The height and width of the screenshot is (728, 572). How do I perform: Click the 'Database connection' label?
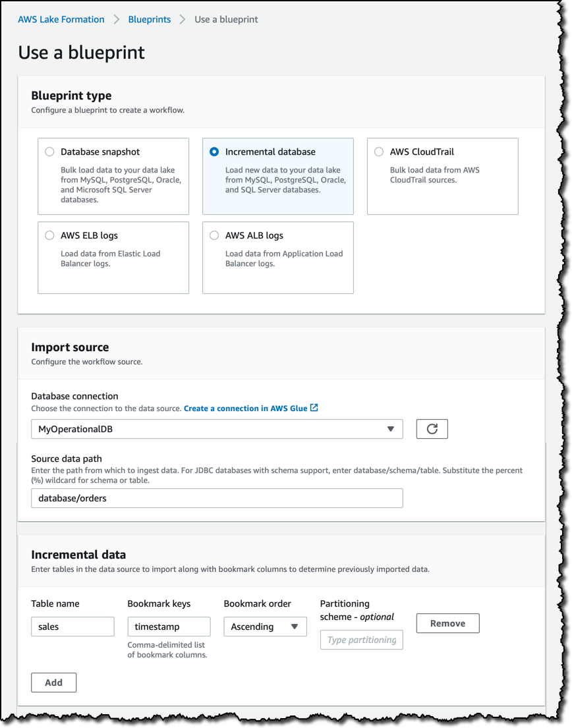pos(74,396)
